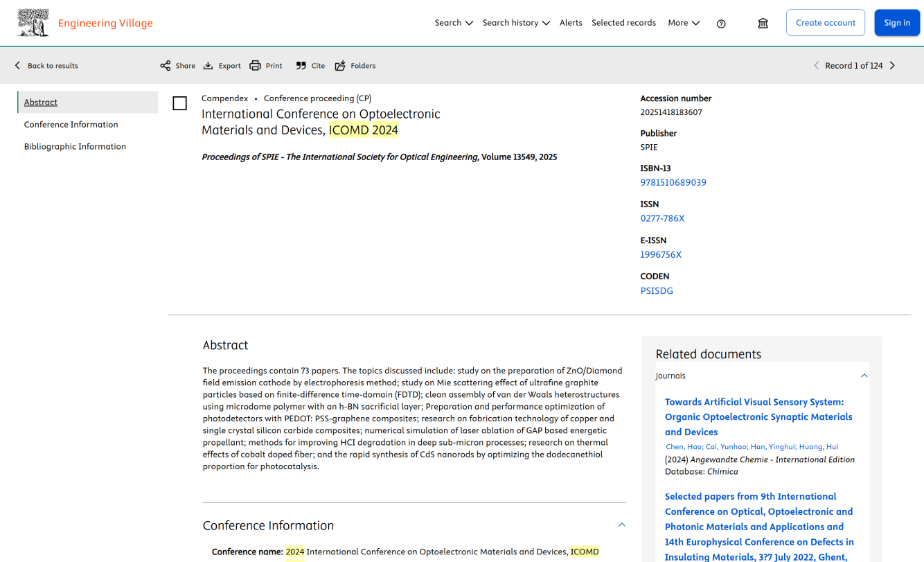Click the Sign in button
The height and width of the screenshot is (562, 924).
(897, 23)
